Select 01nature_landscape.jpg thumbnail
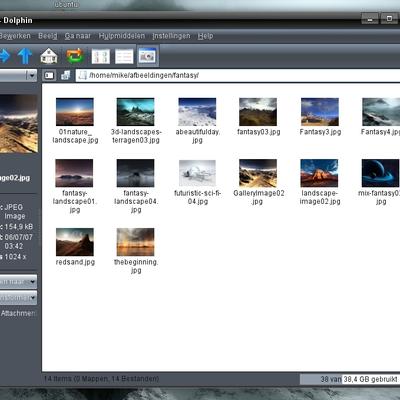 coord(75,112)
